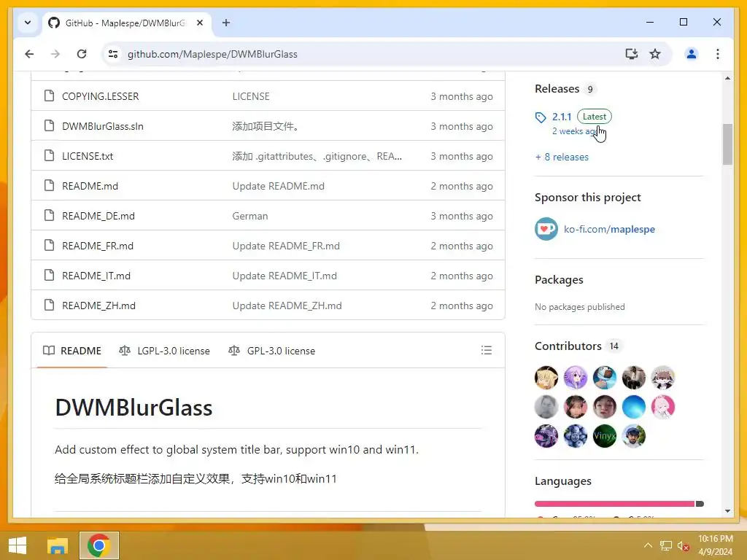Open the tab search dropdown arrow
This screenshot has height=560, width=747.
tap(28, 23)
